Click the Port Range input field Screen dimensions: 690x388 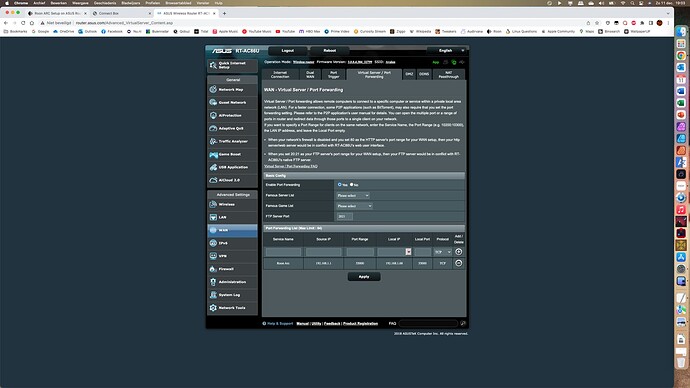click(360, 252)
